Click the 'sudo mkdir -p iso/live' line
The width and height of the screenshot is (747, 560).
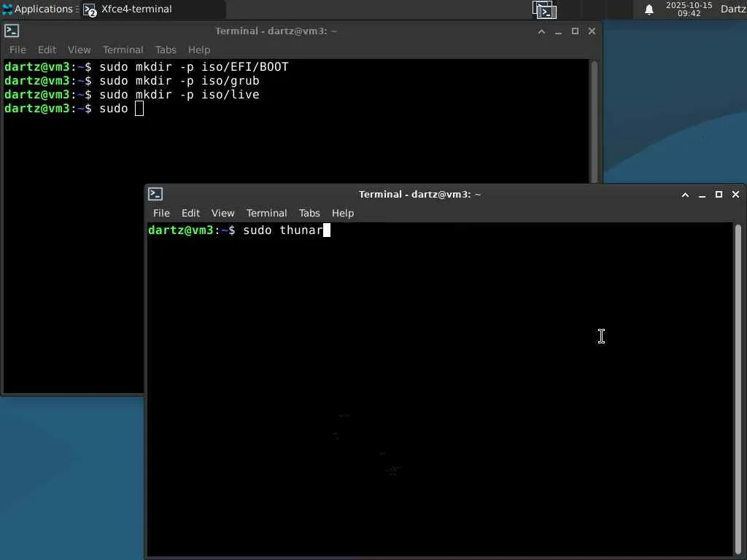(179, 94)
